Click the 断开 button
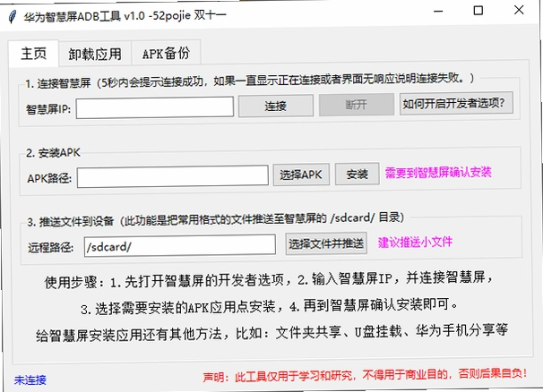543x392 pixels. [357, 104]
